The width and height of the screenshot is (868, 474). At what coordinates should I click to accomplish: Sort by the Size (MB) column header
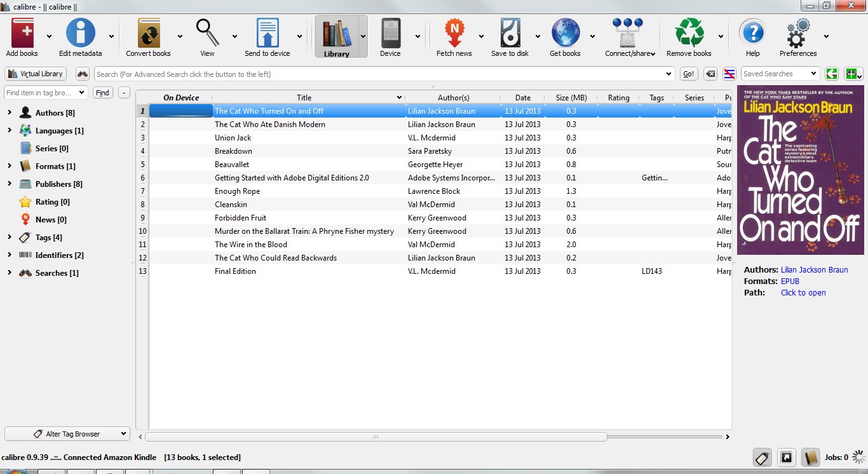click(x=571, y=97)
